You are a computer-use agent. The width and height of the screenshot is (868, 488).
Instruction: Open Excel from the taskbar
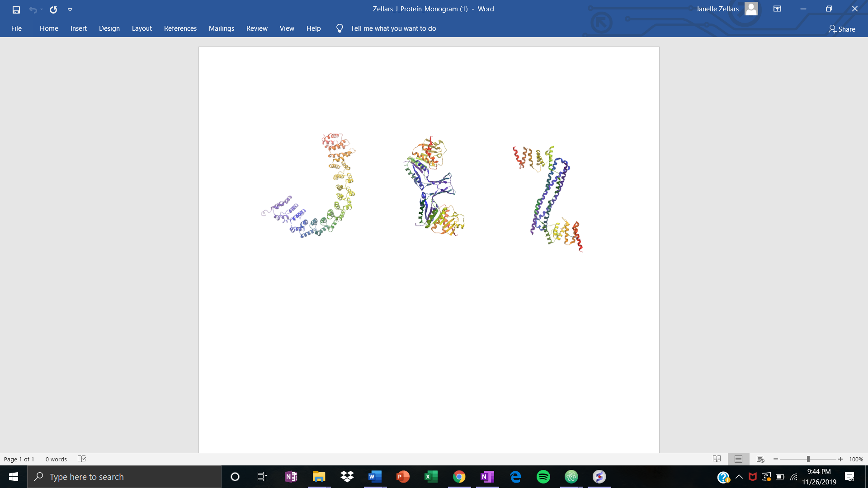pyautogui.click(x=431, y=477)
